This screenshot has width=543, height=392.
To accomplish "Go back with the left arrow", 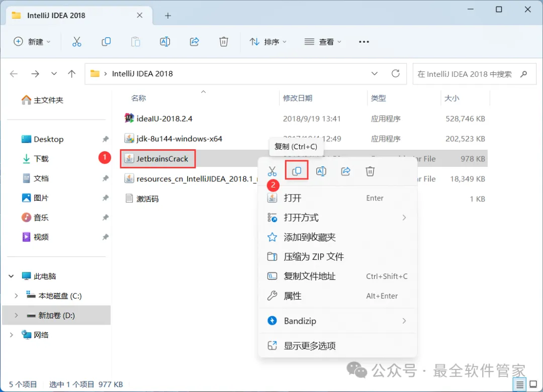I will (14, 74).
